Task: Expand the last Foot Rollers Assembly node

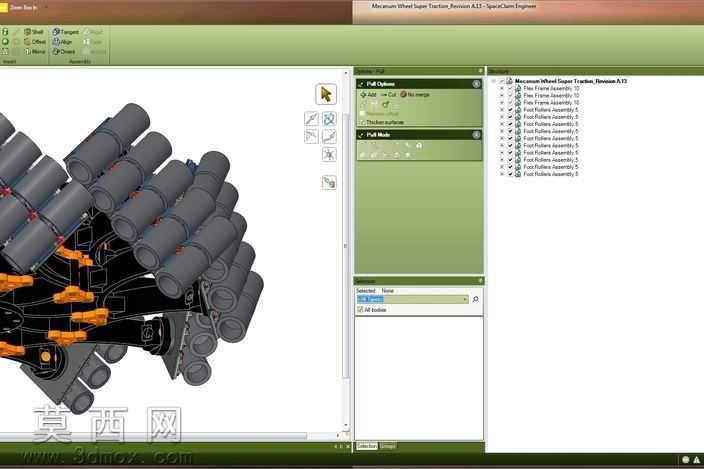Action: pos(502,174)
